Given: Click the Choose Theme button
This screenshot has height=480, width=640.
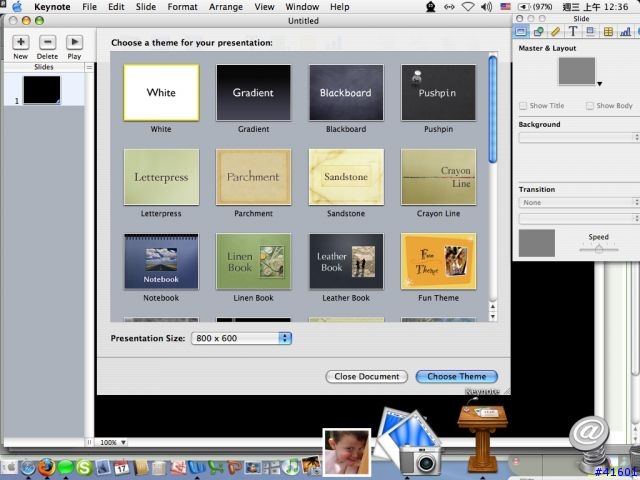Looking at the screenshot, I should coord(457,376).
